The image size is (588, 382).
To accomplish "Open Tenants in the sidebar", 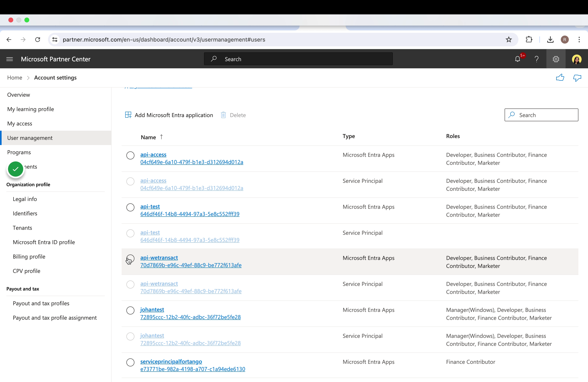I will point(22,228).
